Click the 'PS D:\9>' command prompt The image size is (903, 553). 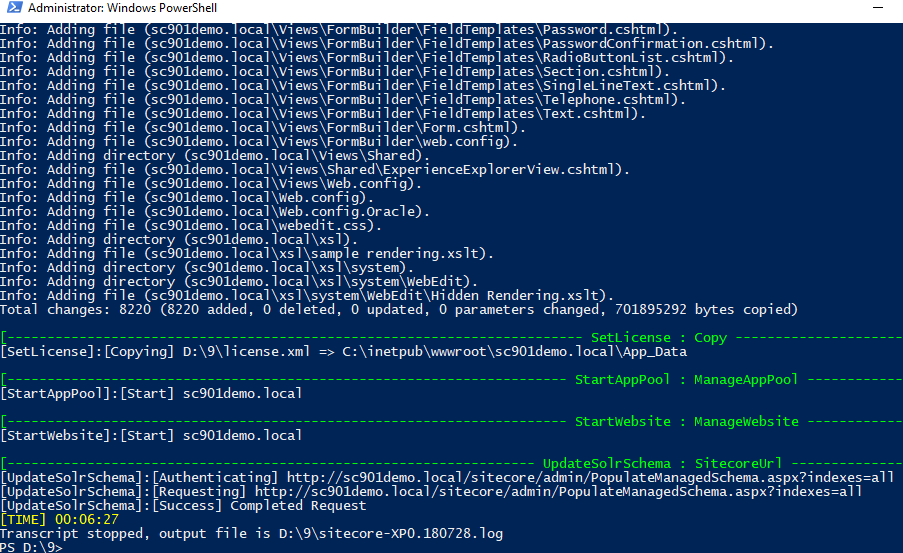31,547
